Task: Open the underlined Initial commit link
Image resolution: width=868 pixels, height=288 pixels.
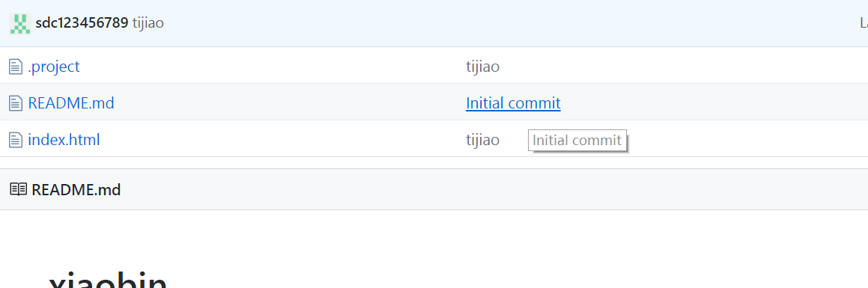Action: [x=513, y=102]
